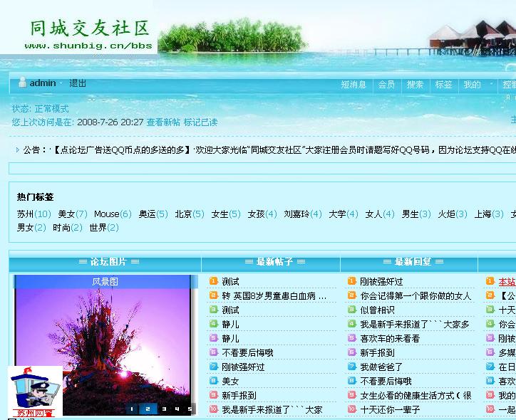Click number 9 icon beside 新手报到 in 最新帖子
516x420 pixels.
click(214, 395)
